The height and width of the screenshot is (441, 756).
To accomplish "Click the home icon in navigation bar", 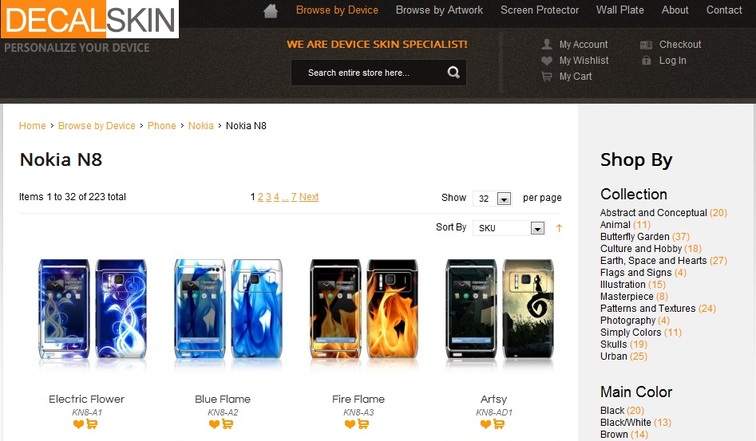I will click(x=270, y=11).
